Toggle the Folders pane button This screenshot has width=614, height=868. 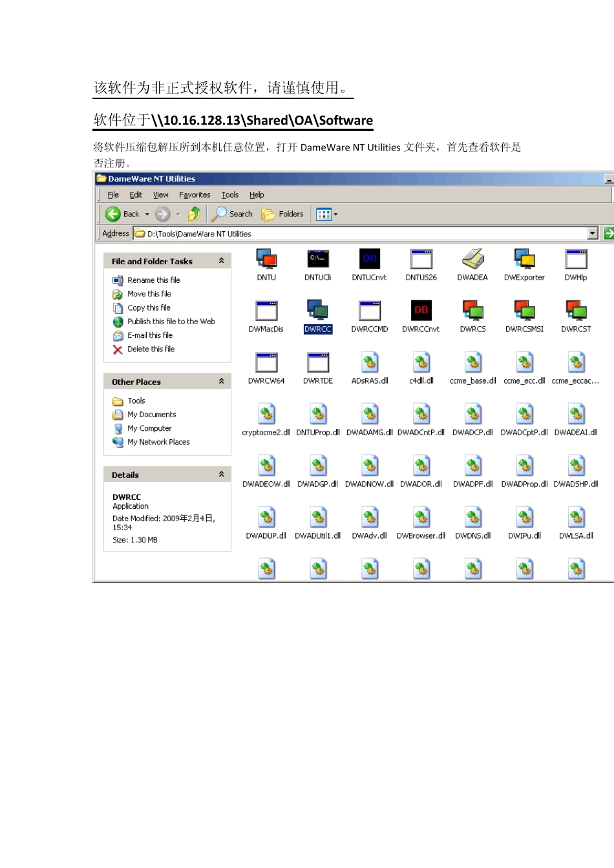282,214
